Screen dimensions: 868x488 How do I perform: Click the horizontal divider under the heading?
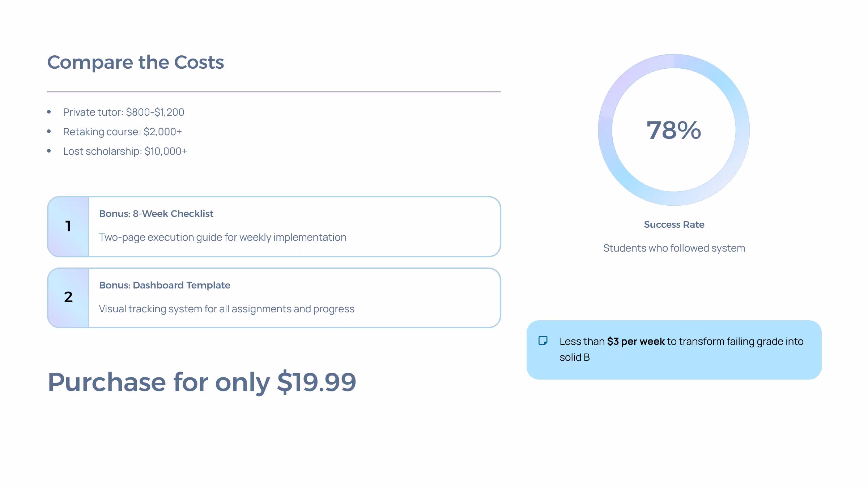coord(274,91)
